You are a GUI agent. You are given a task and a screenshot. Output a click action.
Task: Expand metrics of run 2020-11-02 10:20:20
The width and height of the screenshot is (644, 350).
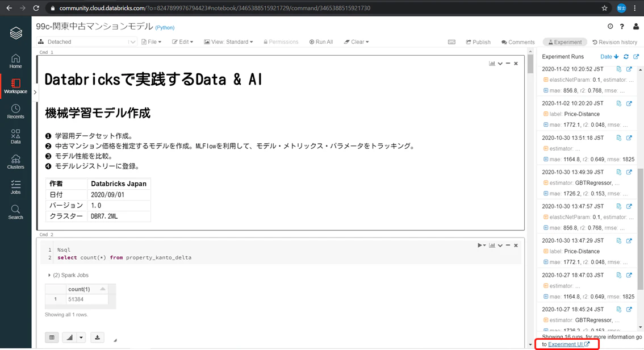point(545,124)
